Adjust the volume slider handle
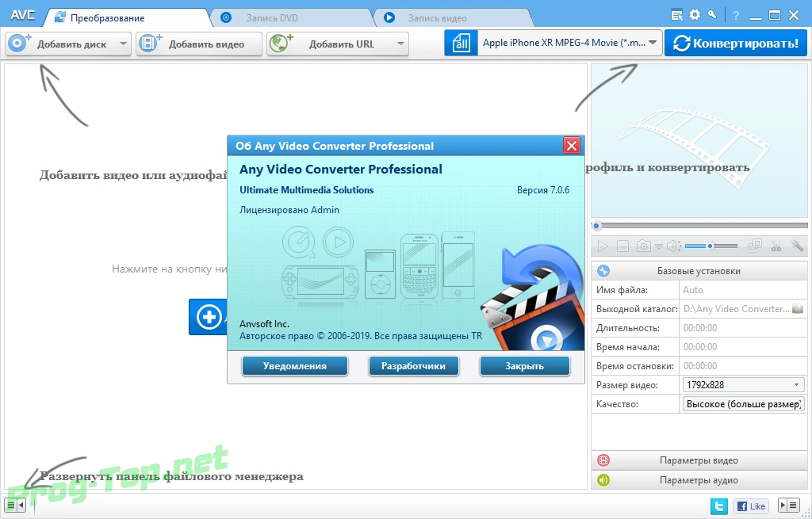Viewport: 812px width, 519px height. pos(710,246)
